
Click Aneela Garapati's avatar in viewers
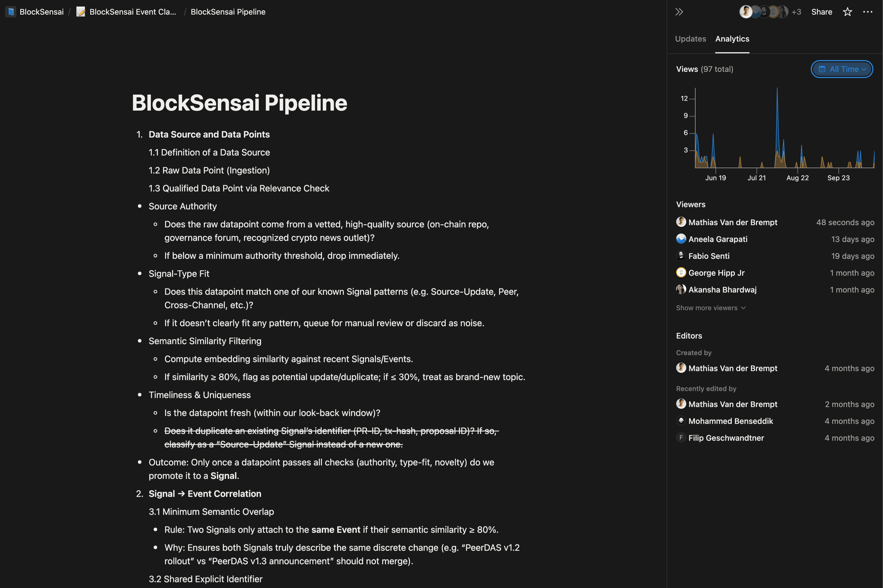click(681, 239)
